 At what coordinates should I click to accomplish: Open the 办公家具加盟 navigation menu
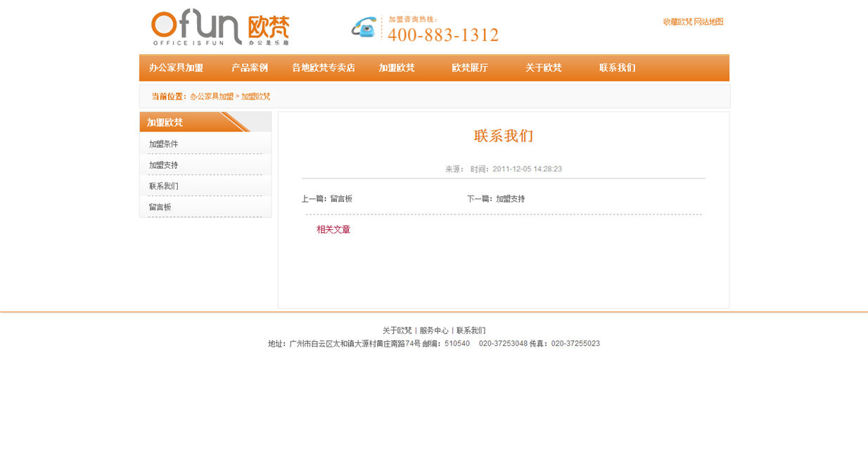(x=176, y=68)
